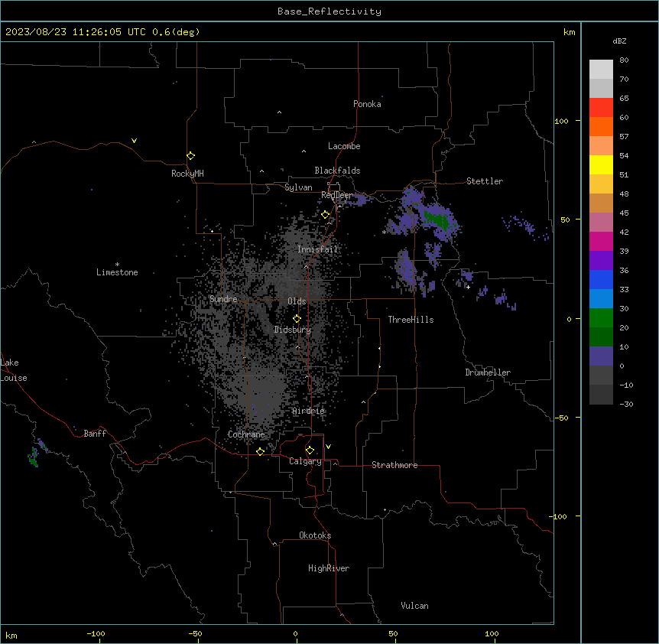Select the light gray swatch between 80 and 70
This screenshot has width=659, height=644.
(601, 70)
